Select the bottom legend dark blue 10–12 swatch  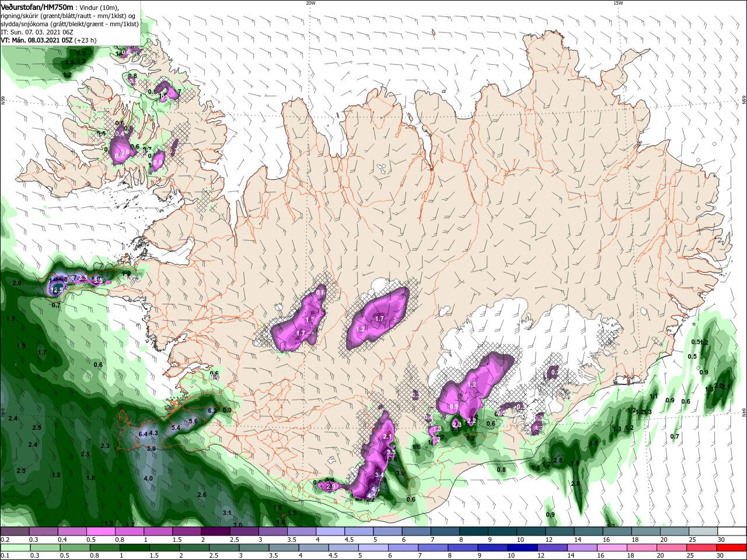(x=522, y=548)
